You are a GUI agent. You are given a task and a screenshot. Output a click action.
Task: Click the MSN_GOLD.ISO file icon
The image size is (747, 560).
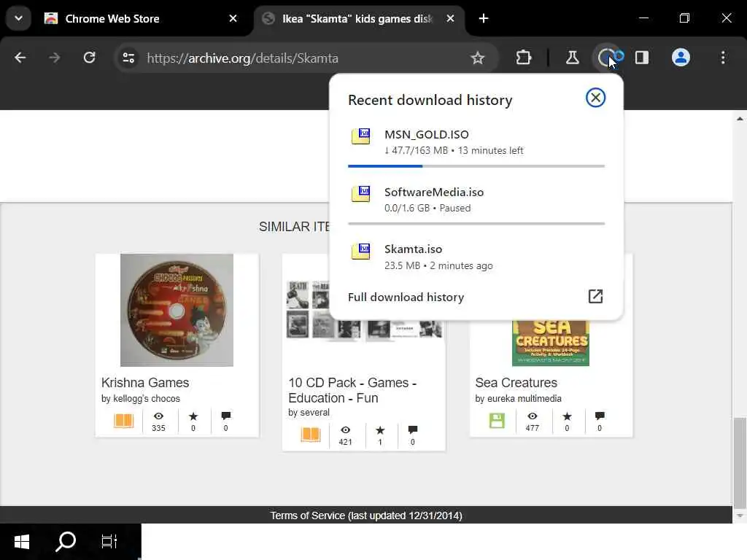pos(360,136)
